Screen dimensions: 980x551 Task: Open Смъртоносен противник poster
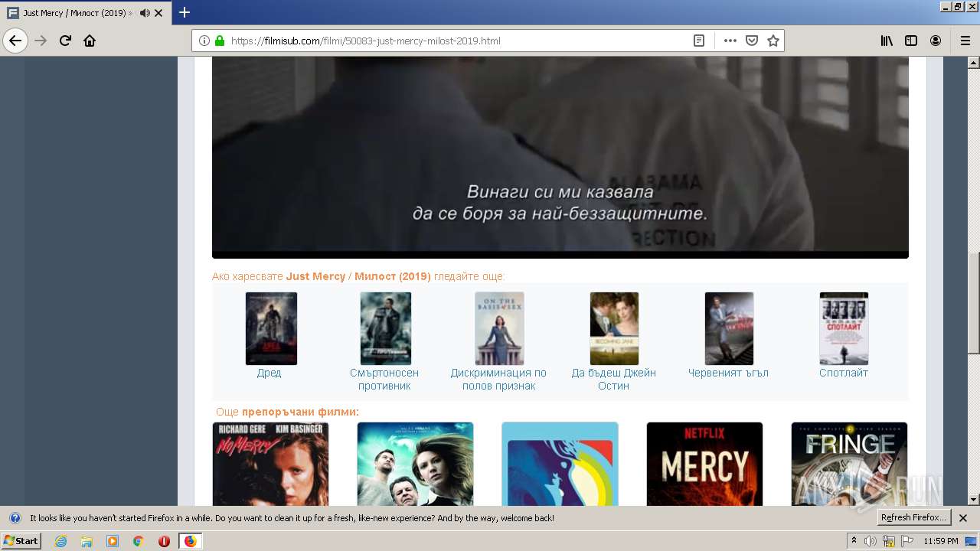(386, 328)
